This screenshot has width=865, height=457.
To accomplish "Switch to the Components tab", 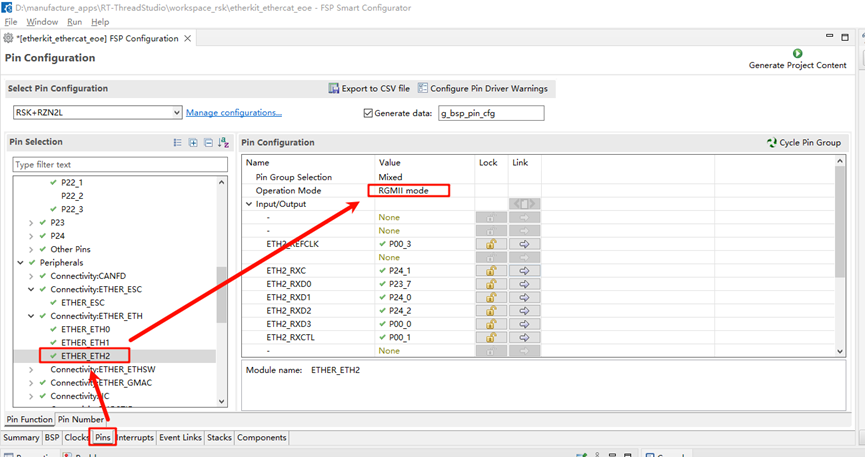I will (261, 438).
